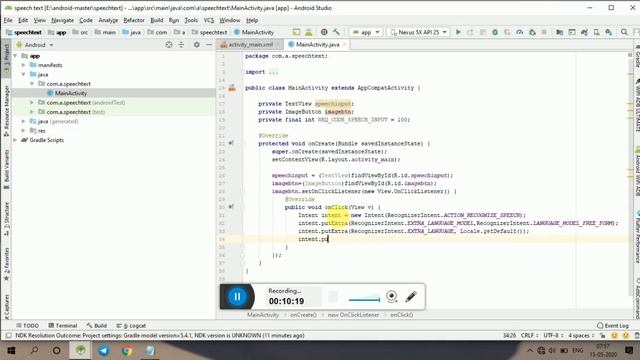Open Resource Manager side tab
The image size is (640, 360).
(x=6, y=111)
